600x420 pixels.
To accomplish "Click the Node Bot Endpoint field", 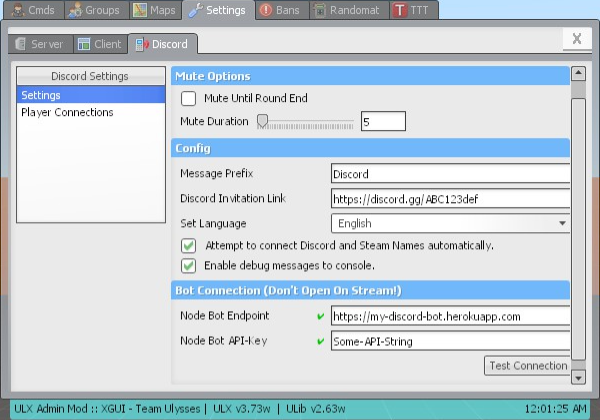I will click(x=450, y=316).
